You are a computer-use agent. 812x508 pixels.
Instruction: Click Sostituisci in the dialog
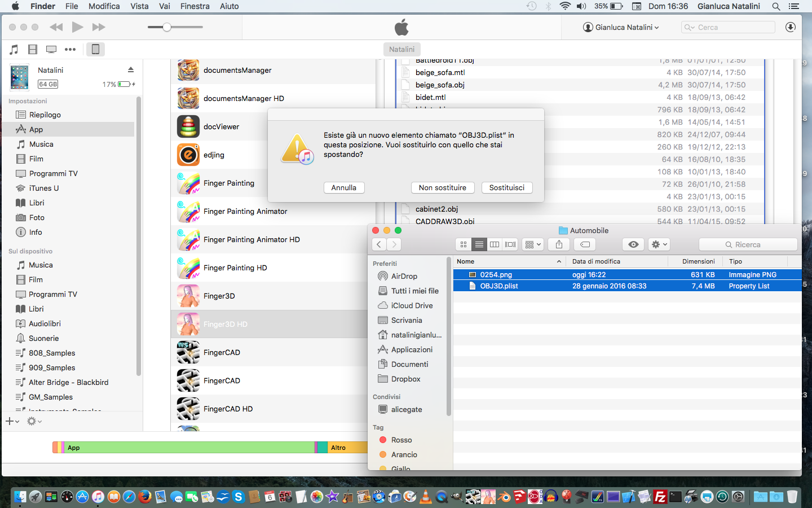pos(507,187)
